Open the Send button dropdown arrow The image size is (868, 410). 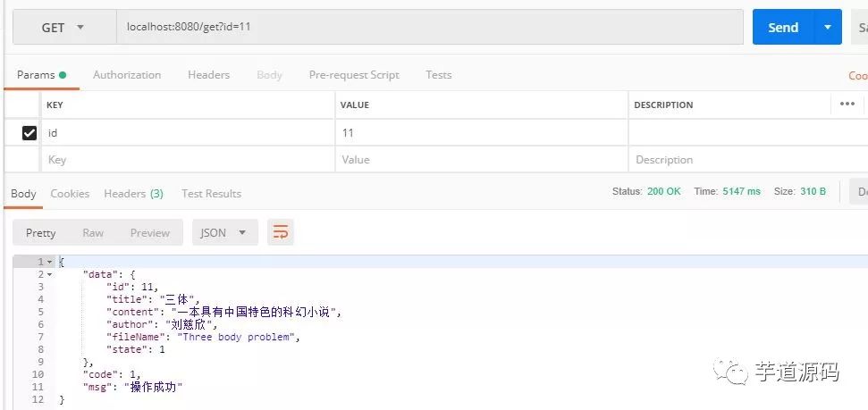tap(828, 27)
